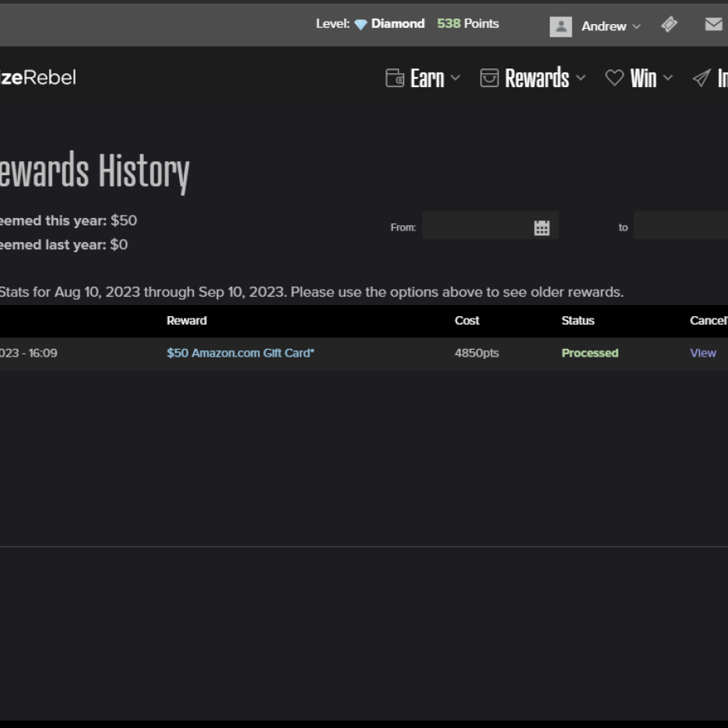728x728 pixels.
Task: Click the user avatar icon beside Andrew
Action: tap(561, 26)
